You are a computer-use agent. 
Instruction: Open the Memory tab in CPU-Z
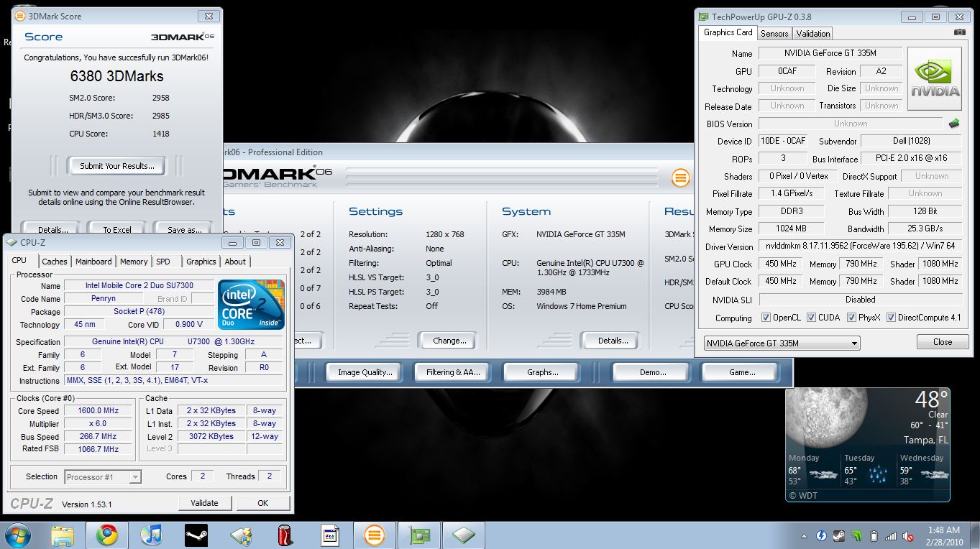(134, 262)
